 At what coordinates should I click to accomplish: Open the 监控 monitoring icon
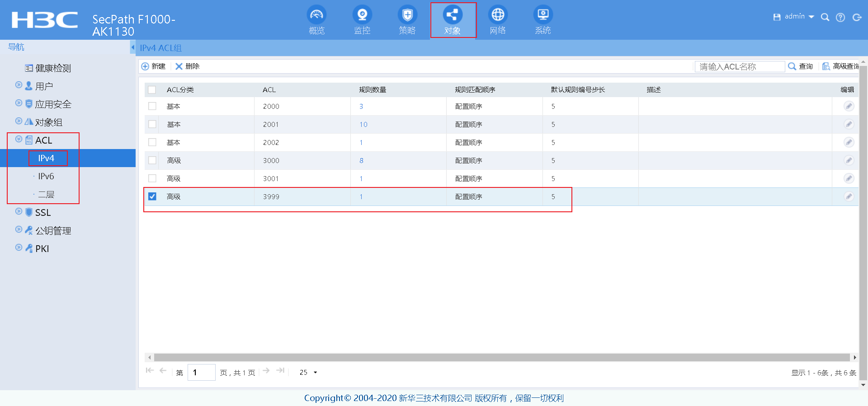point(362,16)
